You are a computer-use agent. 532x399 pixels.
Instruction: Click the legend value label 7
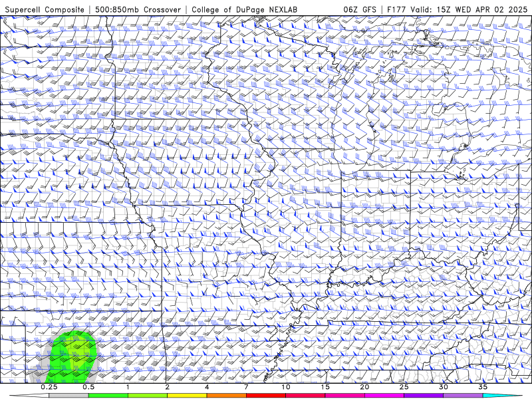tap(246, 387)
